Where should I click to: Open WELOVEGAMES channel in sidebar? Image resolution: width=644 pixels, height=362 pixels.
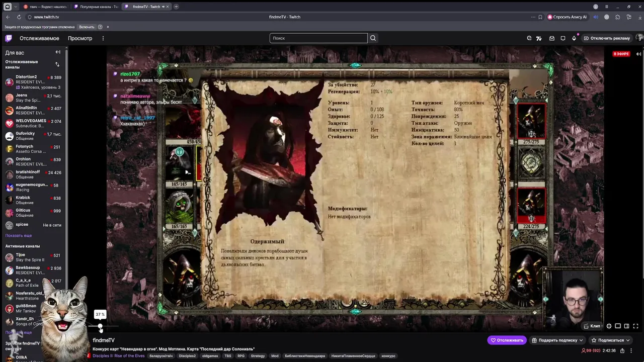click(33, 123)
